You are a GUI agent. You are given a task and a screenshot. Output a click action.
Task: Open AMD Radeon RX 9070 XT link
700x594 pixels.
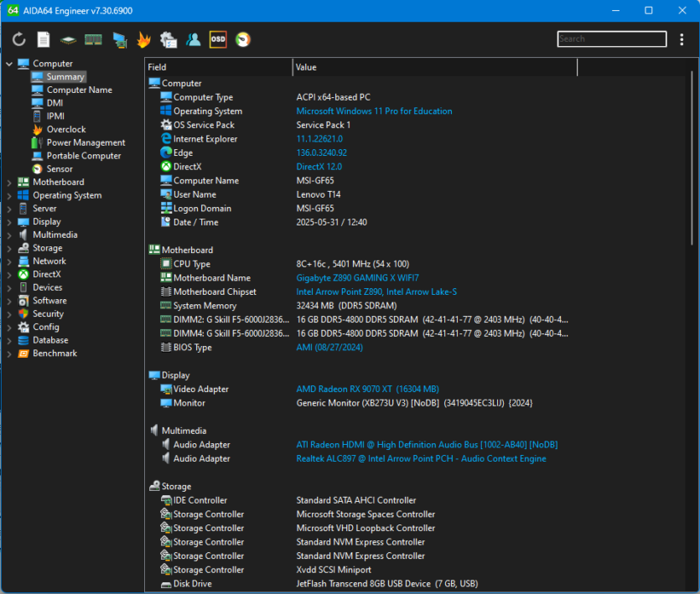pyautogui.click(x=367, y=389)
